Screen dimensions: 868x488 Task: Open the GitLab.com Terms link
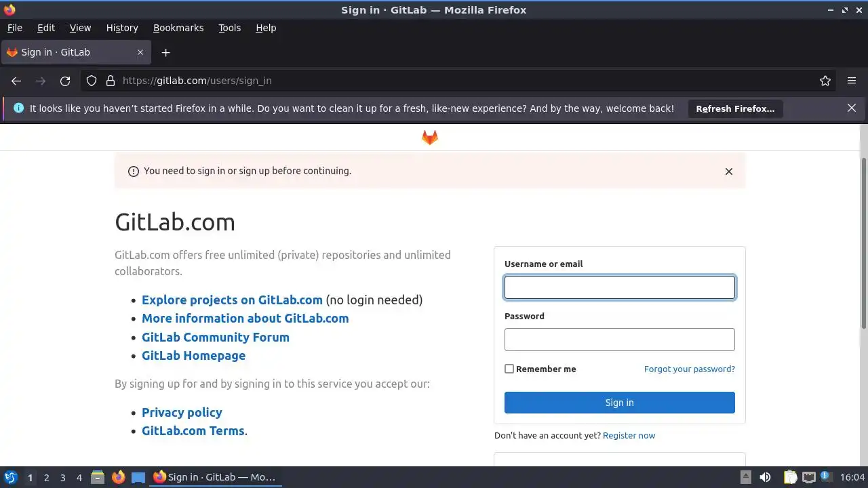(193, 431)
